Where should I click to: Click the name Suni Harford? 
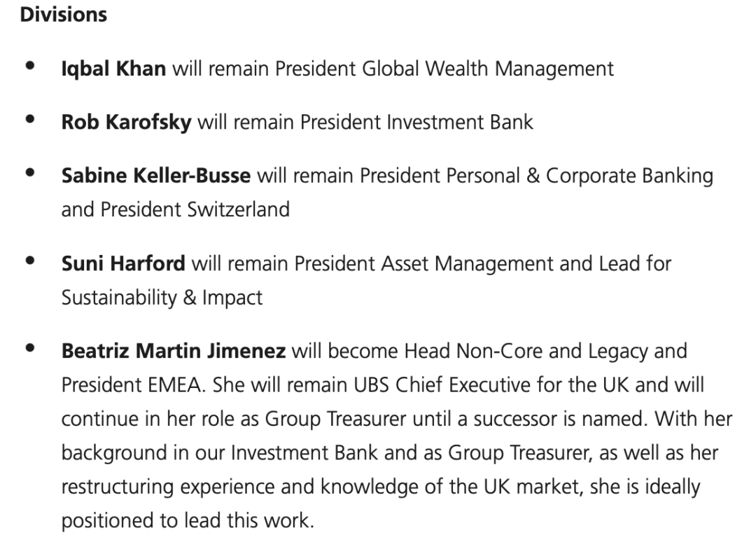(x=123, y=263)
